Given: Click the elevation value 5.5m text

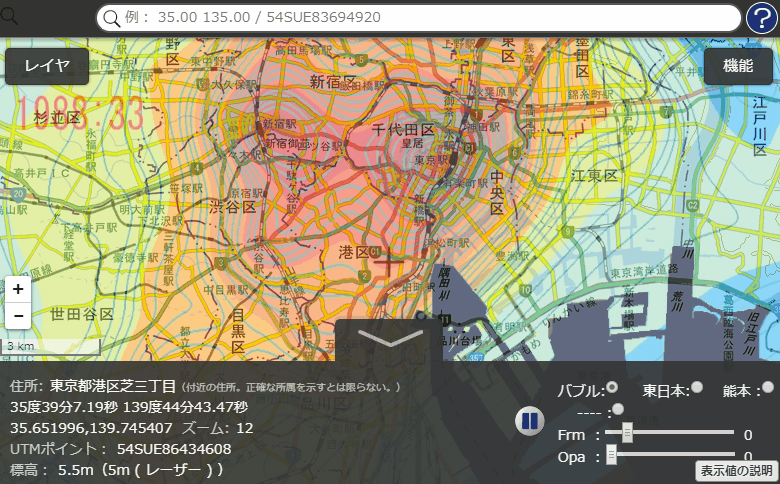Looking at the screenshot, I should coord(76,469).
